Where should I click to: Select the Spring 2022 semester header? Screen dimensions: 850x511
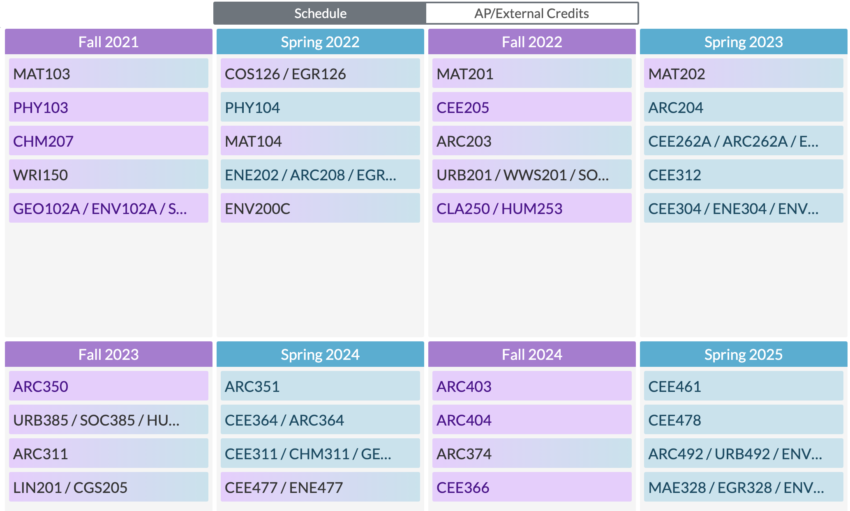[x=320, y=42]
